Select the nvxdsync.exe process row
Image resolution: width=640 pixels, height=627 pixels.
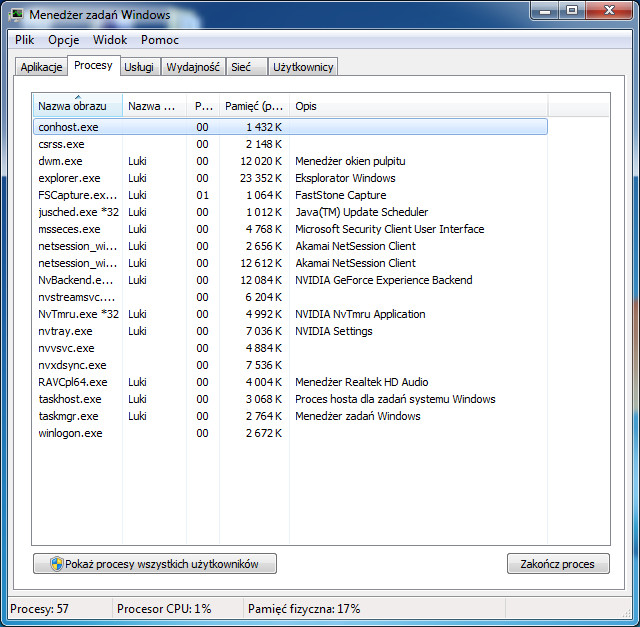tap(290, 365)
